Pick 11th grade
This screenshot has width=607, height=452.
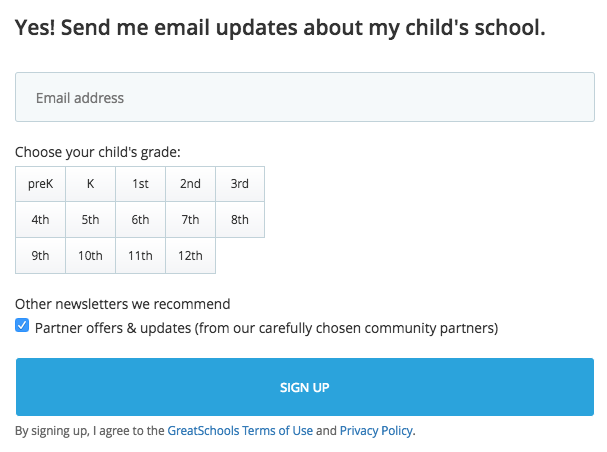tap(140, 256)
